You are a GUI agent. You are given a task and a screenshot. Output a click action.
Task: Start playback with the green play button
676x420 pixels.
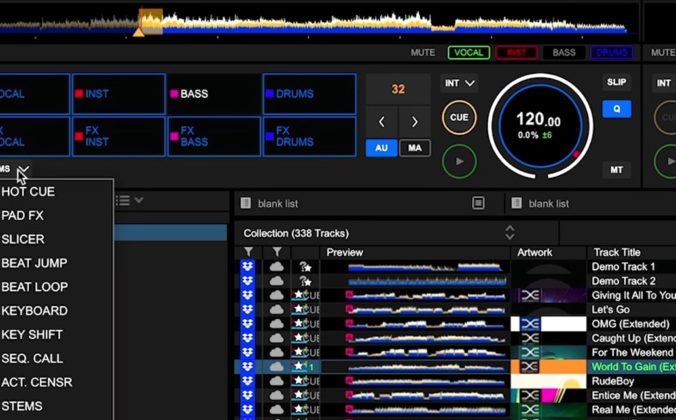(459, 161)
